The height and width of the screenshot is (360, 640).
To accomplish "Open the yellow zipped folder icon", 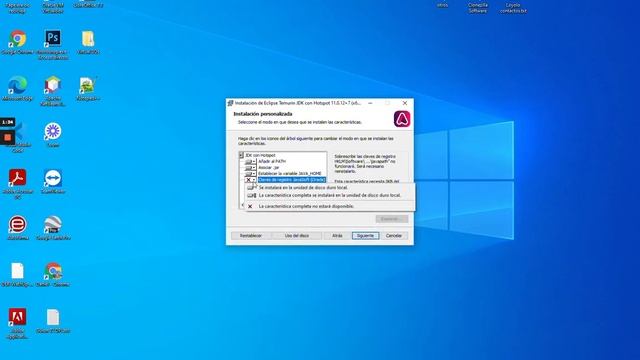I will tap(88, 39).
